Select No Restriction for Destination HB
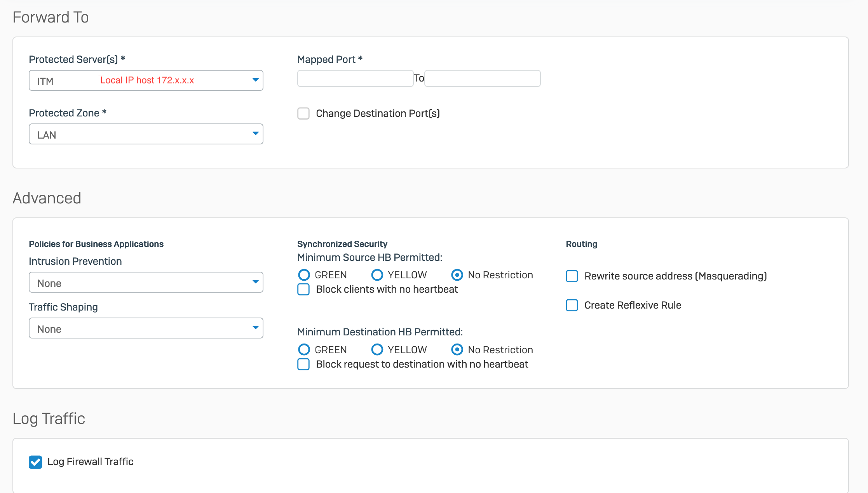 pyautogui.click(x=457, y=350)
